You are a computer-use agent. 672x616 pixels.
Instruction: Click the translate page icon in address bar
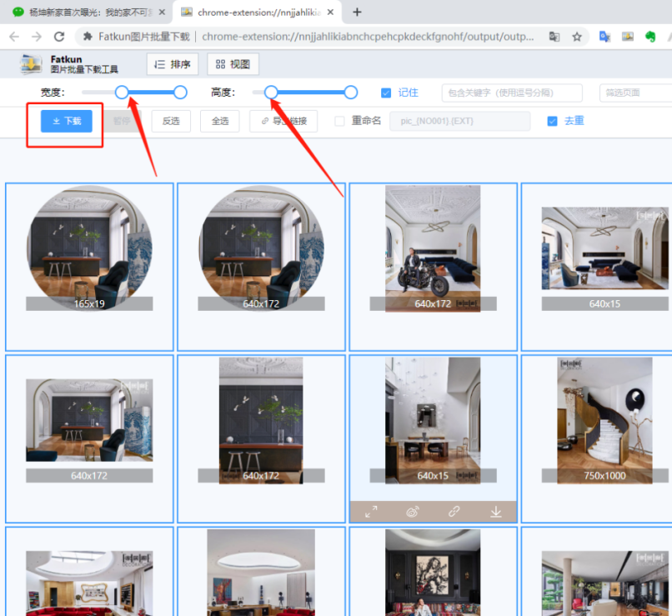pos(554,37)
